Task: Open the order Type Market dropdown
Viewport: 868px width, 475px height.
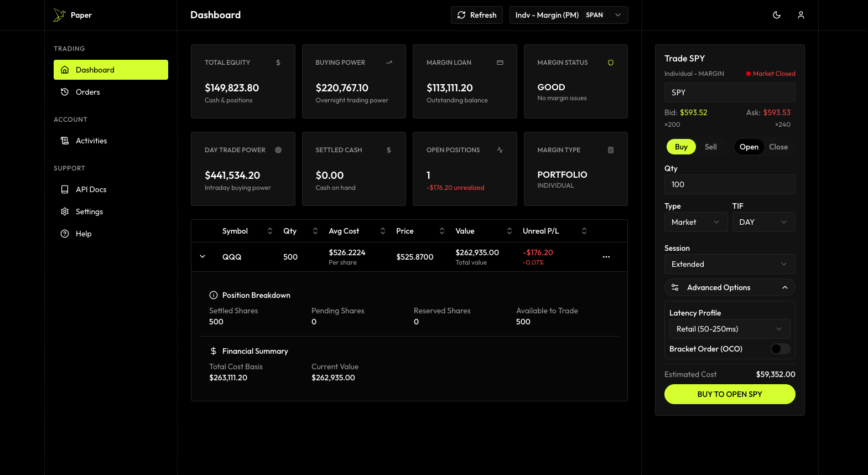Action: (x=696, y=222)
